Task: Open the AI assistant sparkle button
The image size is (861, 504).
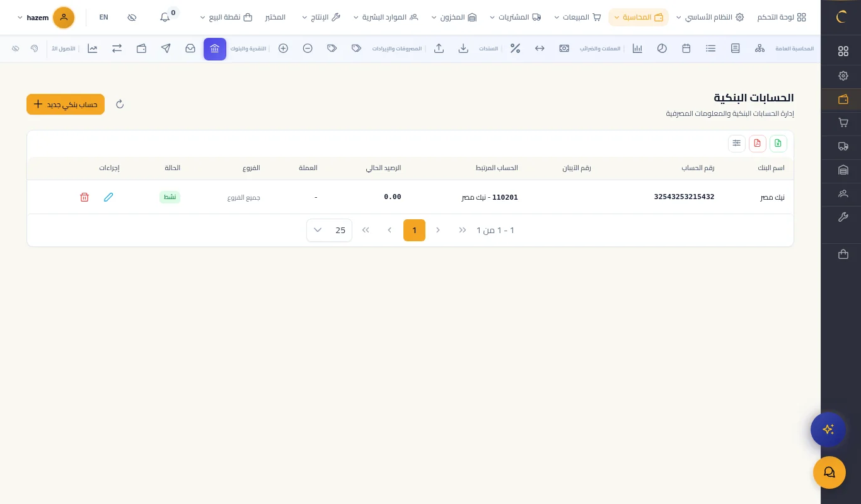Action: pos(828,430)
